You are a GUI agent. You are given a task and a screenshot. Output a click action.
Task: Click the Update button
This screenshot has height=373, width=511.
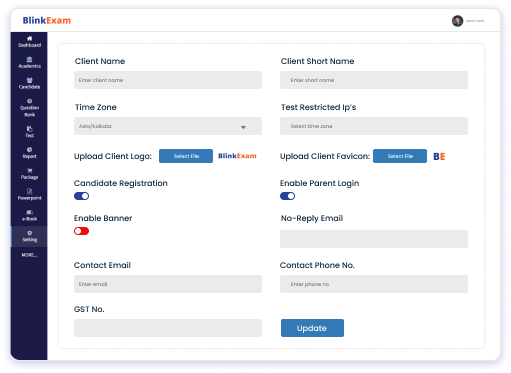312,328
